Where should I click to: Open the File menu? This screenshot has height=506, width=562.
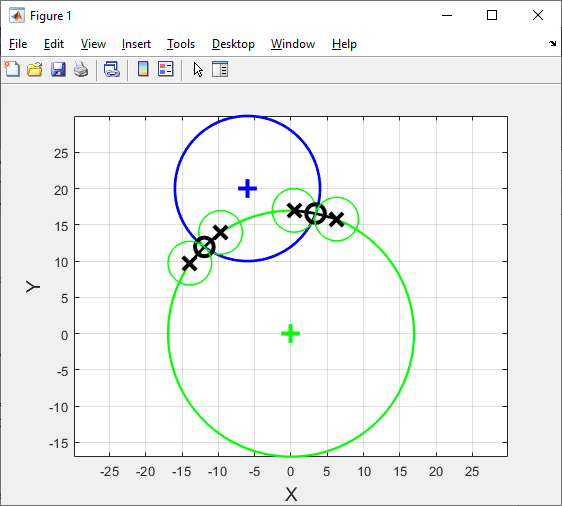pos(18,44)
